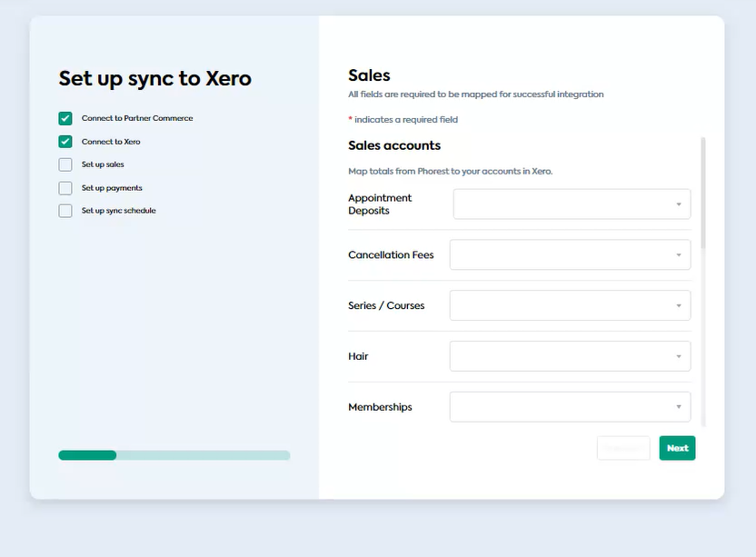This screenshot has width=756, height=557.
Task: Open the Hair account dropdown
Action: pyautogui.click(x=570, y=356)
